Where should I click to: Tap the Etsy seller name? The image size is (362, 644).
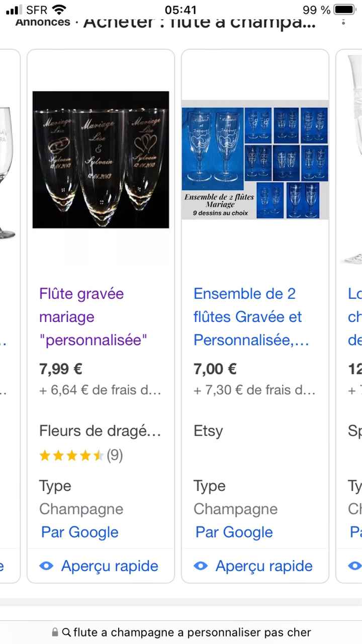[208, 431]
